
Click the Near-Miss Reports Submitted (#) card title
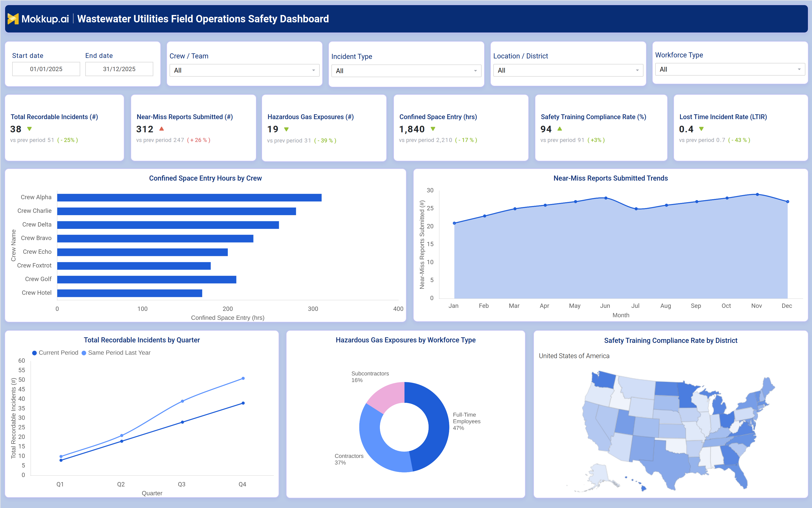tap(184, 117)
